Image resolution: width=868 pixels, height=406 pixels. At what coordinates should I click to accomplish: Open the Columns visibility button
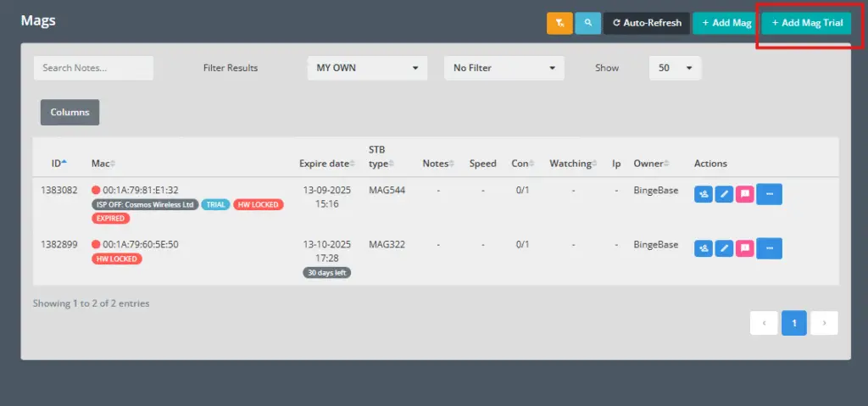(x=70, y=112)
